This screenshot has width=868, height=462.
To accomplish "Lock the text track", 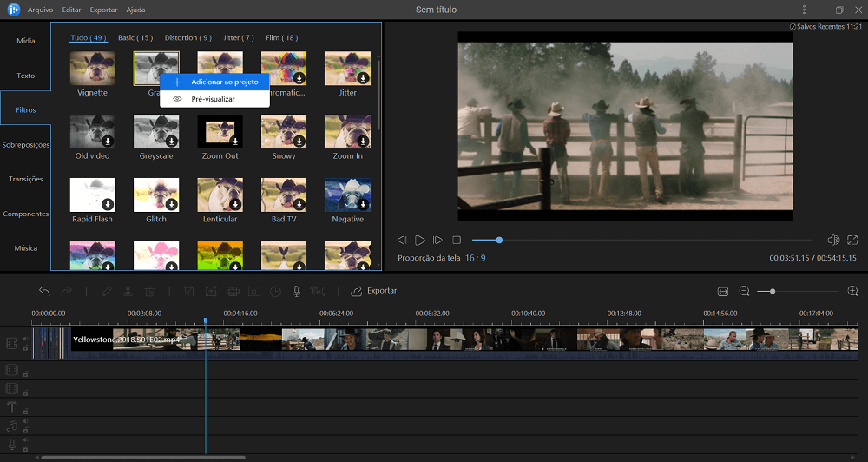I will [x=25, y=412].
